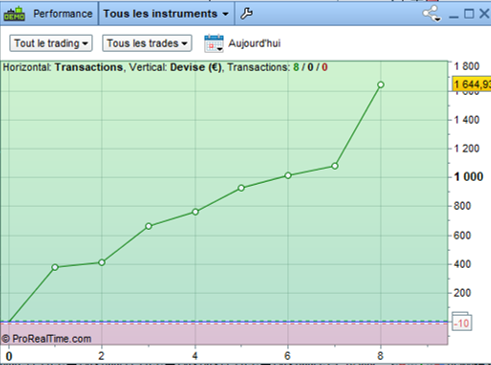Click the -10 label box on axis
The image size is (491, 365).
(462, 322)
